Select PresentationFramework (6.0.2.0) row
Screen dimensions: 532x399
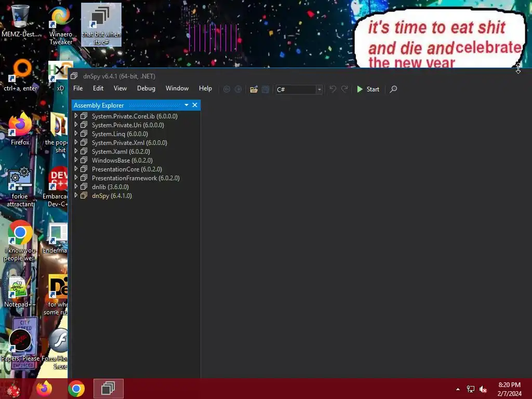(x=136, y=178)
